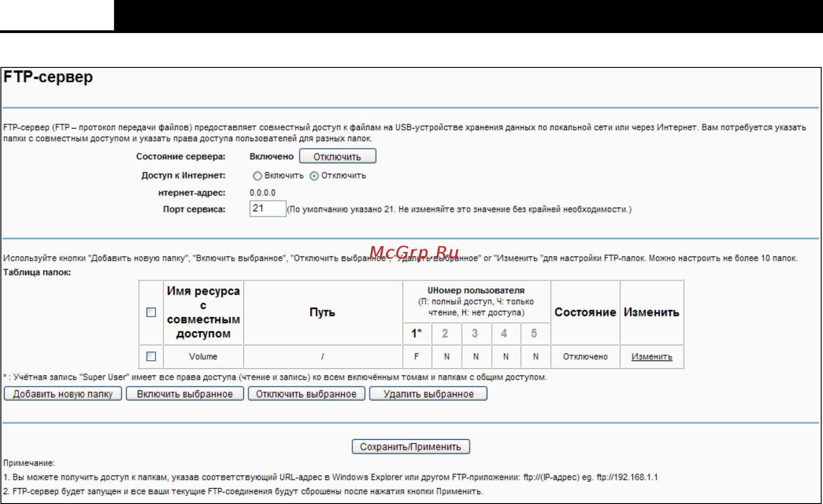823x504 pixels.
Task: Click the 0.0.0.0 Internet address value
Action: tap(262, 193)
